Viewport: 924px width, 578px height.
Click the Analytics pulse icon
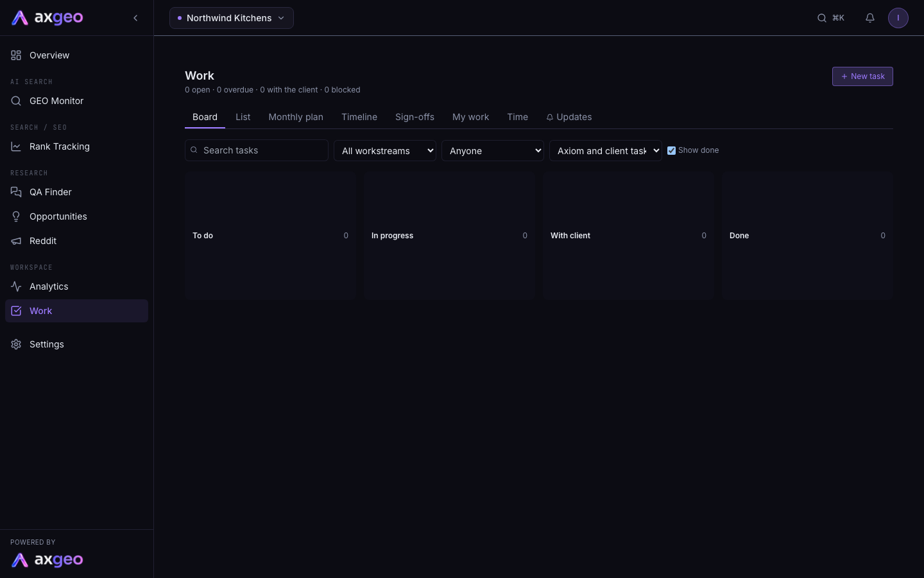[16, 286]
